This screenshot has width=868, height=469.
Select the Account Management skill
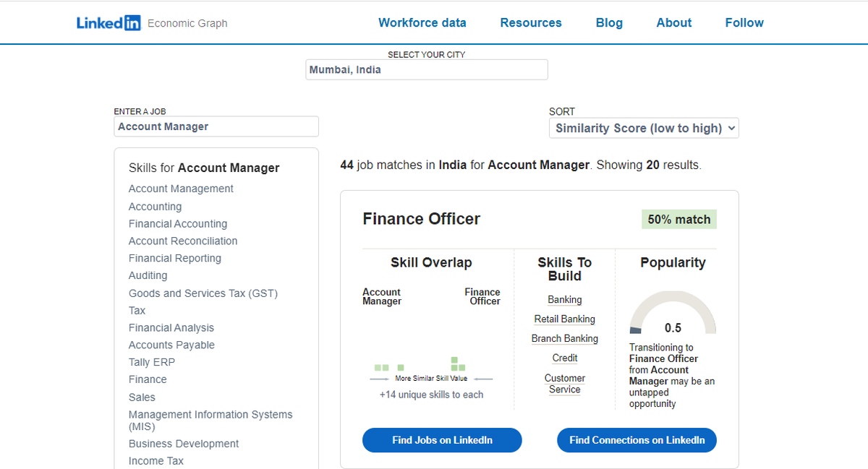tap(181, 189)
